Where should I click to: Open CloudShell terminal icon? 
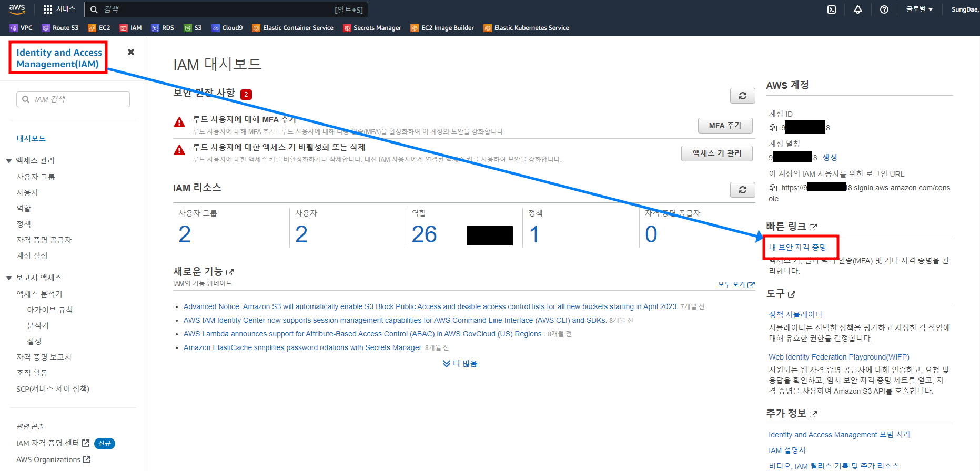(832, 9)
